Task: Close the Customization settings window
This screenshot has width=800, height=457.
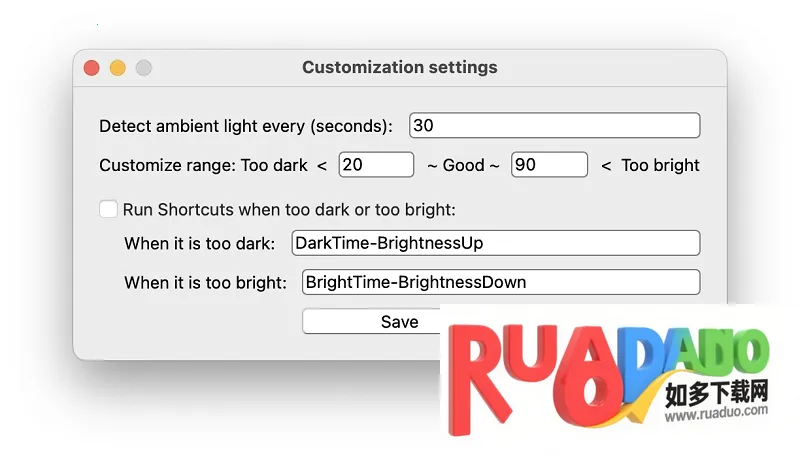Action: [91, 68]
